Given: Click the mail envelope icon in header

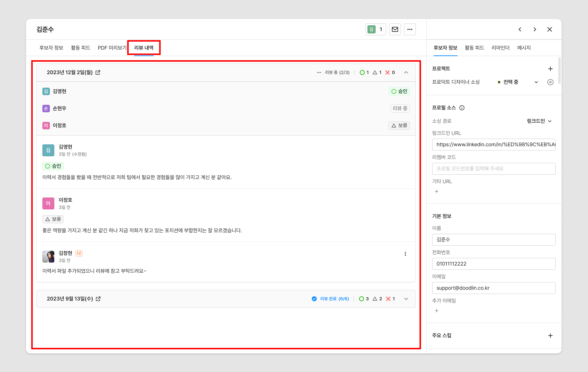Looking at the screenshot, I should click(395, 30).
